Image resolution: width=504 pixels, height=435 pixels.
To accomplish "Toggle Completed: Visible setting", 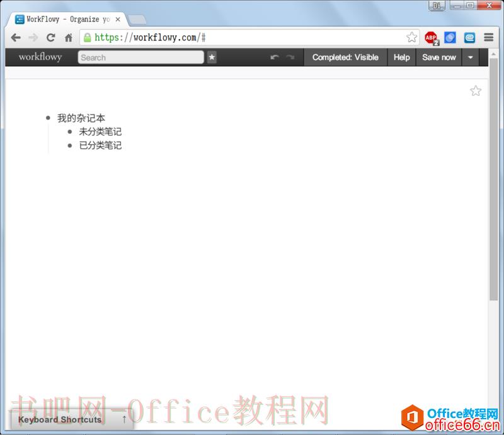I will tap(345, 57).
